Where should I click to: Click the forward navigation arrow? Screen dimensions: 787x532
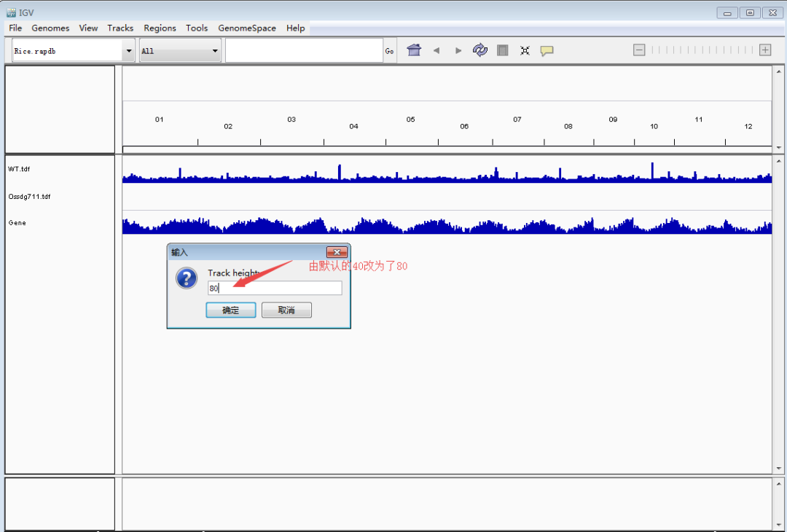click(458, 50)
